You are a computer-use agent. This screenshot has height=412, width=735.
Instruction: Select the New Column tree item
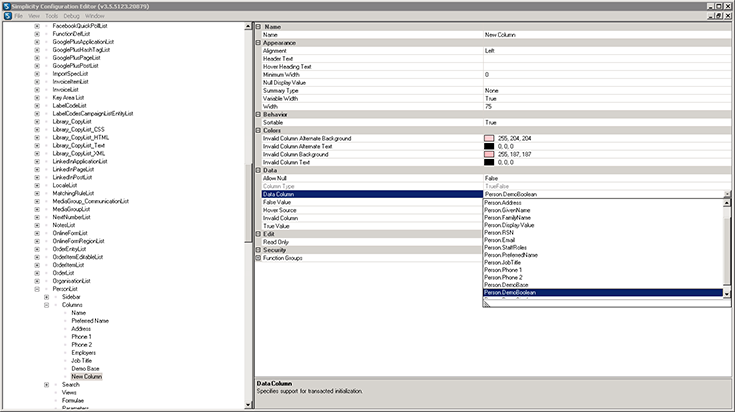tap(86, 377)
